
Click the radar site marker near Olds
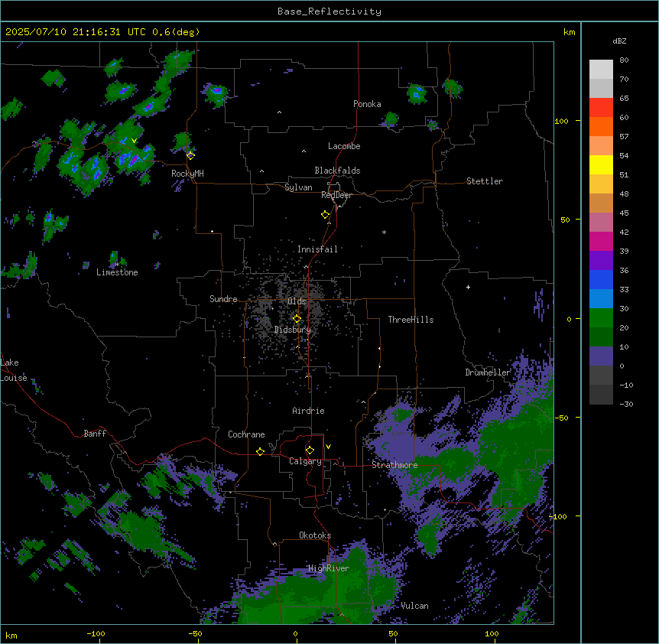(x=297, y=319)
